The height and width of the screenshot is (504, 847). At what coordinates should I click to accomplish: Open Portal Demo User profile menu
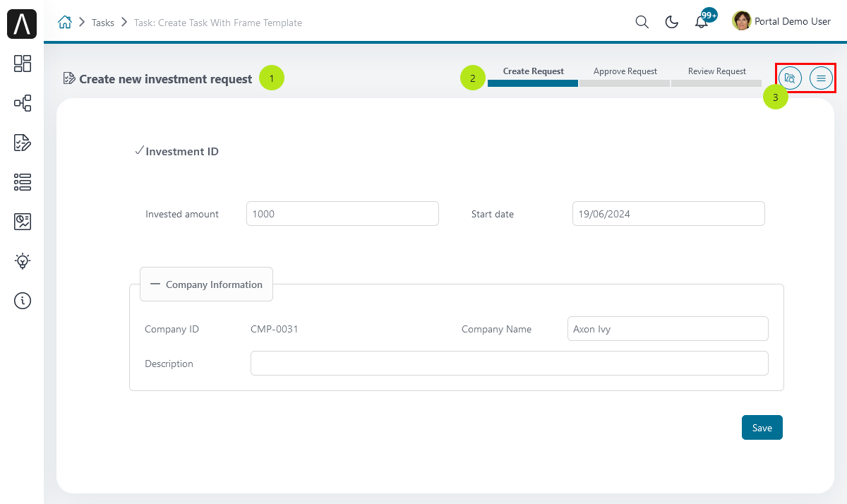[x=782, y=21]
